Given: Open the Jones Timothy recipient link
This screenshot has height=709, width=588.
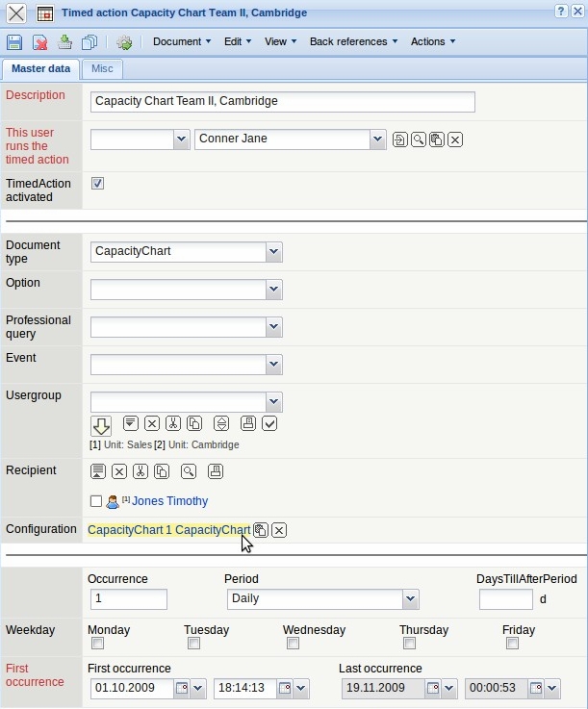Looking at the screenshot, I should pyautogui.click(x=169, y=501).
